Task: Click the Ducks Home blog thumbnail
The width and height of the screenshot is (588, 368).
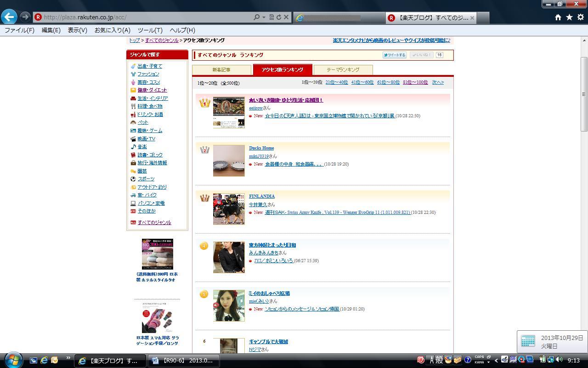Action: [229, 161]
